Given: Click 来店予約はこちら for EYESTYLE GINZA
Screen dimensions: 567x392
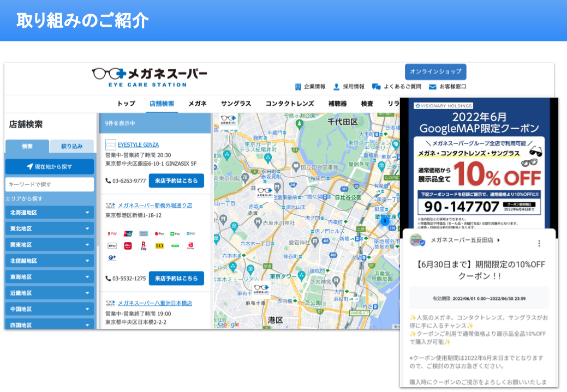Looking at the screenshot, I should 176,180.
